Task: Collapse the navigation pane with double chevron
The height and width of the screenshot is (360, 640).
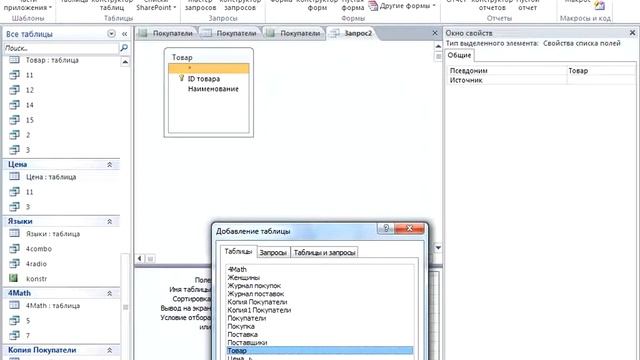Action: (124, 34)
